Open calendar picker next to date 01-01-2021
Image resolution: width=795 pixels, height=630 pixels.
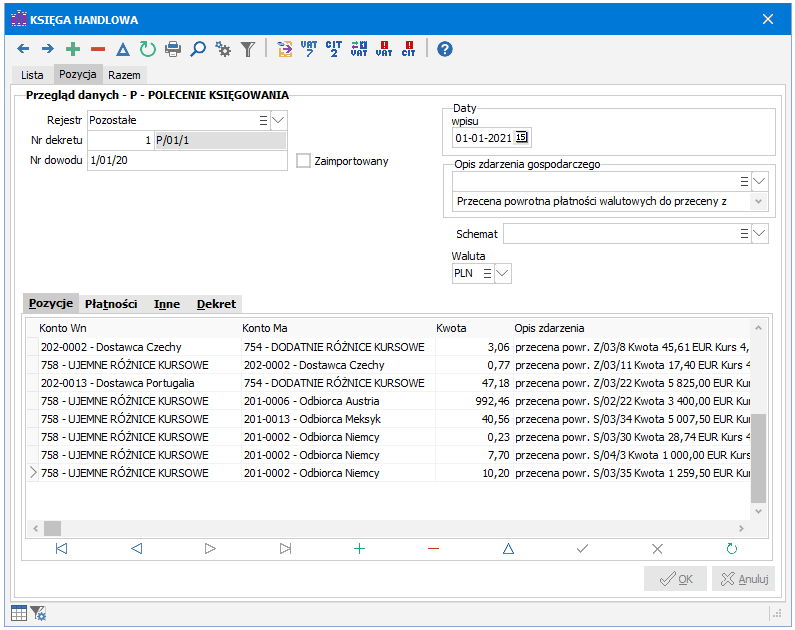[x=522, y=137]
